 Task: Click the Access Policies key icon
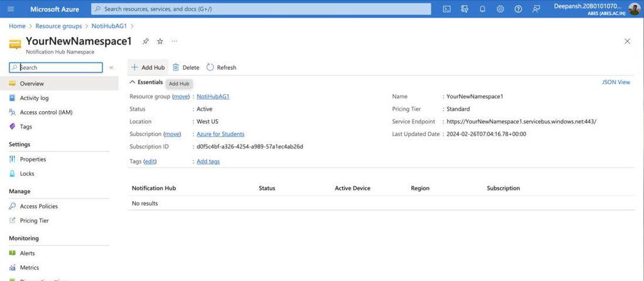[13, 206]
